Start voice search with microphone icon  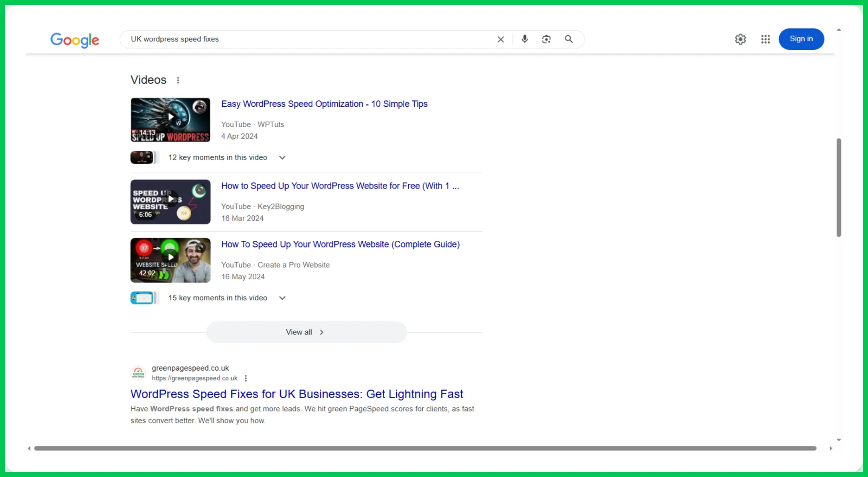(x=524, y=39)
